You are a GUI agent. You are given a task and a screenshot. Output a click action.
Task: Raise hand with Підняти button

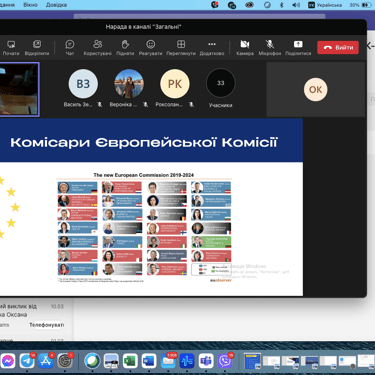click(x=125, y=48)
